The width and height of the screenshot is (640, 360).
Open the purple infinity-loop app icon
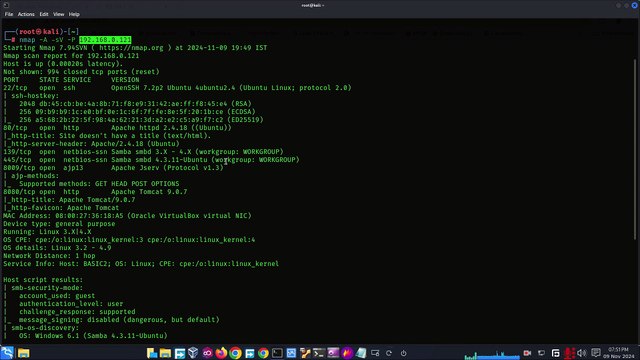coord(207,353)
